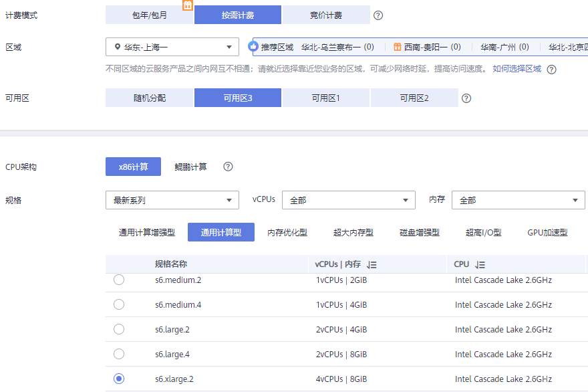Click the s6.medium.4 name text
Image resolution: width=588 pixels, height=392 pixels.
pos(178,305)
